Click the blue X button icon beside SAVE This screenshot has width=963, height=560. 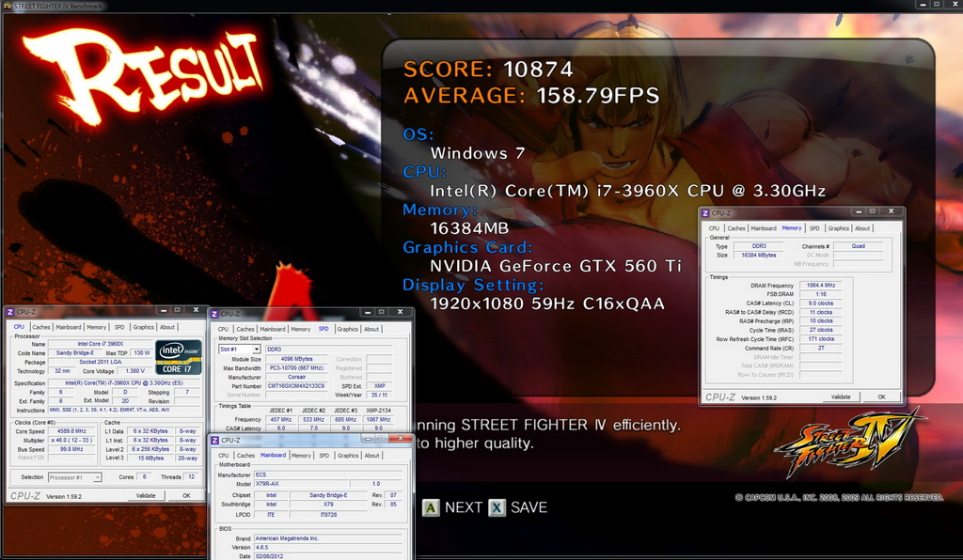[497, 508]
